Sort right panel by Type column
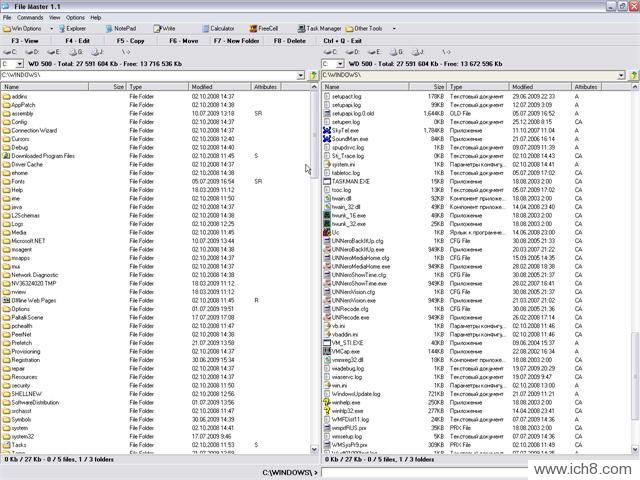640x480 pixels. pyautogui.click(x=478, y=87)
